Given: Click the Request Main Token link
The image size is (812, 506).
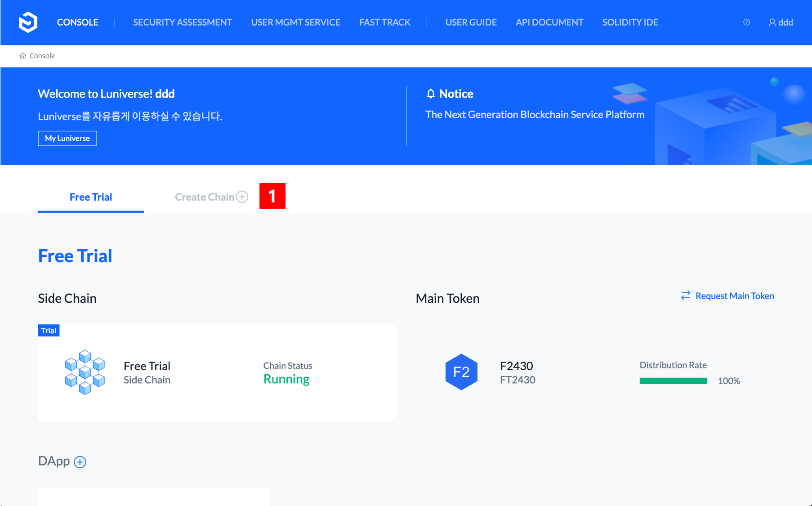Looking at the screenshot, I should click(x=735, y=296).
